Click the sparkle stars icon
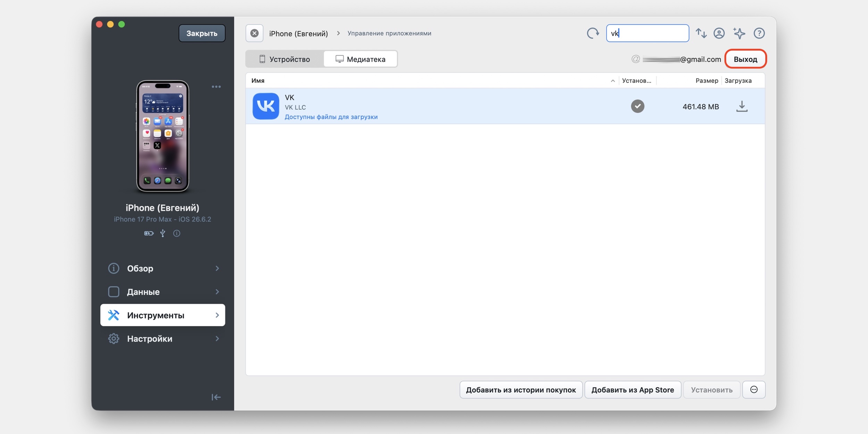 (x=739, y=33)
